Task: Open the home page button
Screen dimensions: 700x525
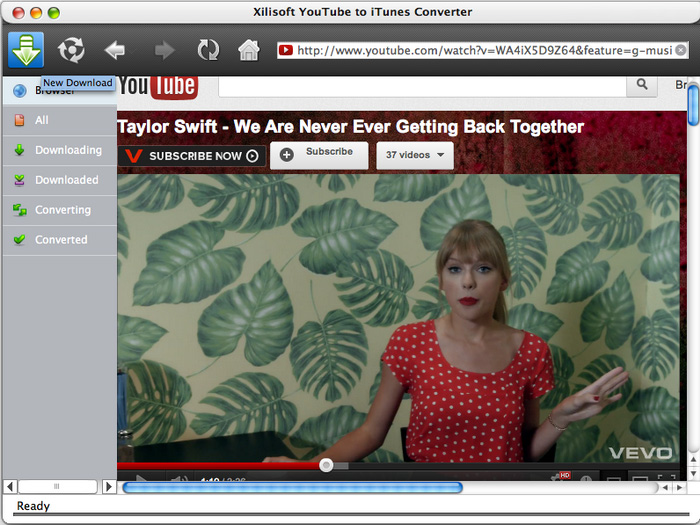Action: (x=249, y=49)
